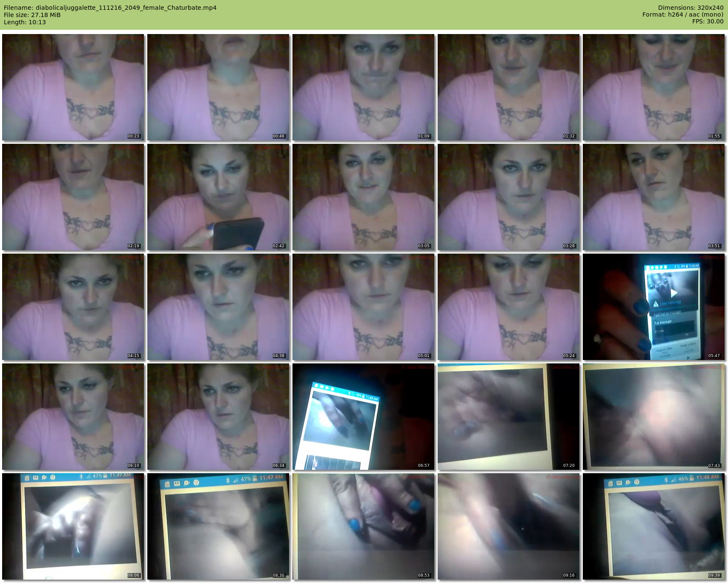Select the "FPS: 30.00" text
Image resolution: width=728 pixels, height=583 pixels.
pyautogui.click(x=708, y=21)
